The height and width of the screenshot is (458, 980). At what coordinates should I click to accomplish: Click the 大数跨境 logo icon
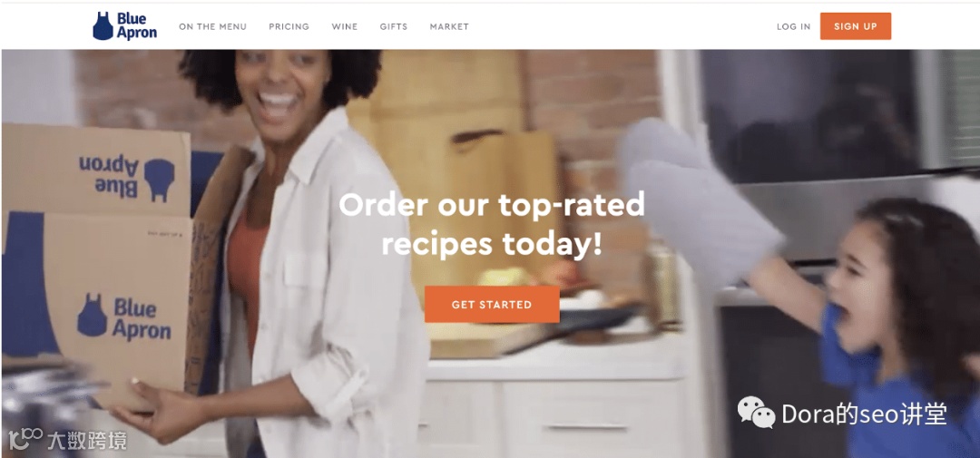25,439
